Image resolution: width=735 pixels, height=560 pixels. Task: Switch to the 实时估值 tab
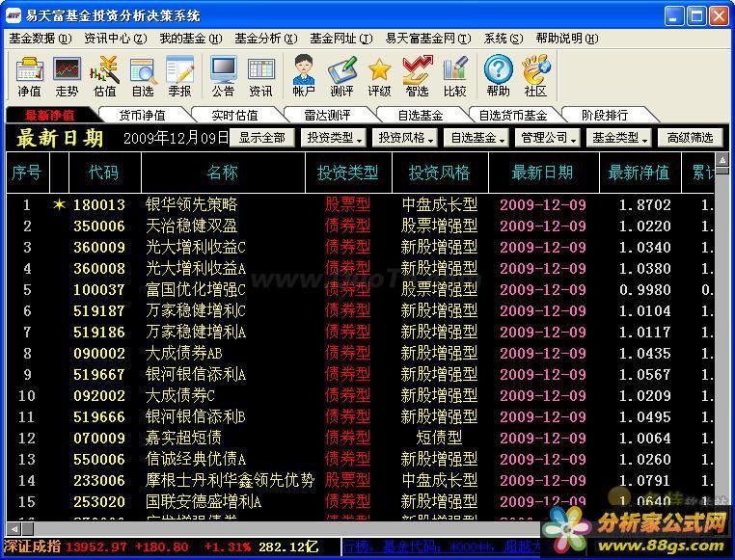(234, 115)
